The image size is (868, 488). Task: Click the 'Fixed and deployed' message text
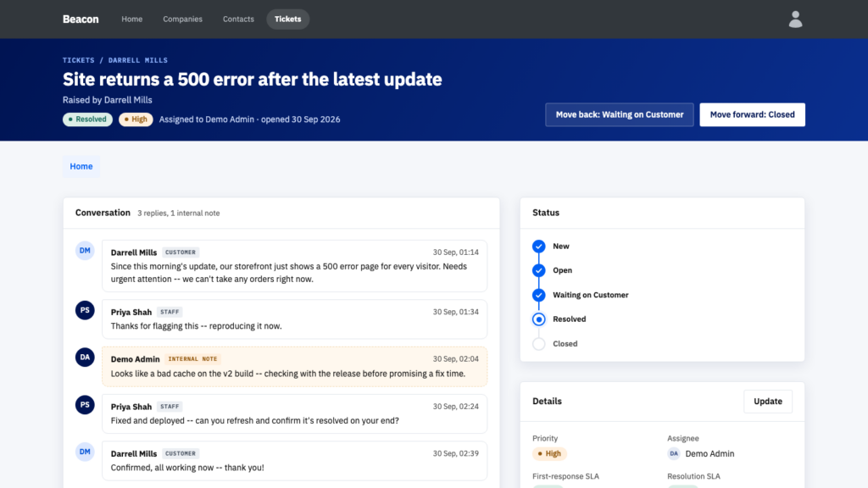tap(254, 421)
